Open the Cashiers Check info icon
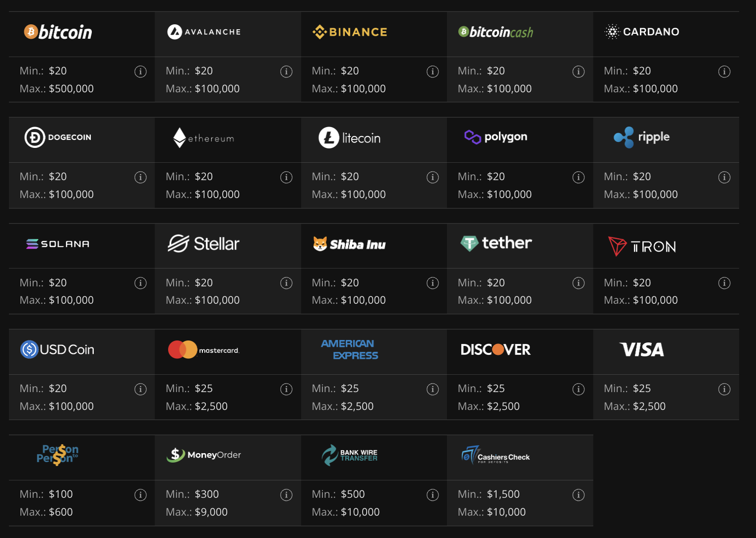 pos(578,495)
